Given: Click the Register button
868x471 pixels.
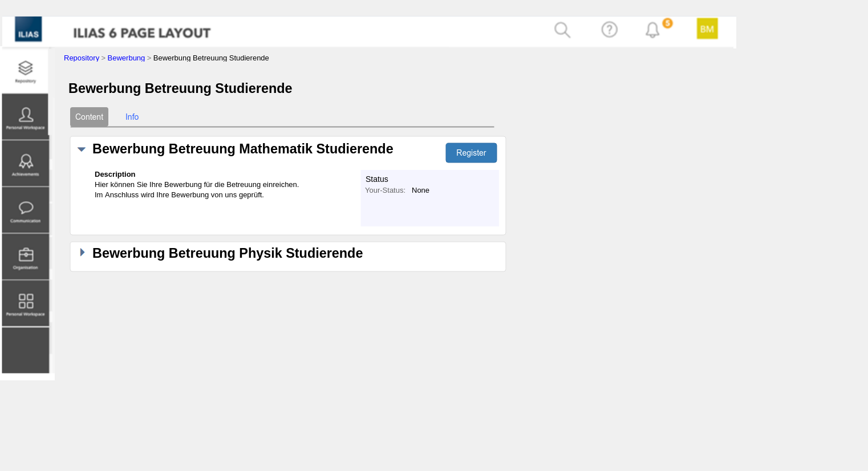Looking at the screenshot, I should pyautogui.click(x=471, y=153).
